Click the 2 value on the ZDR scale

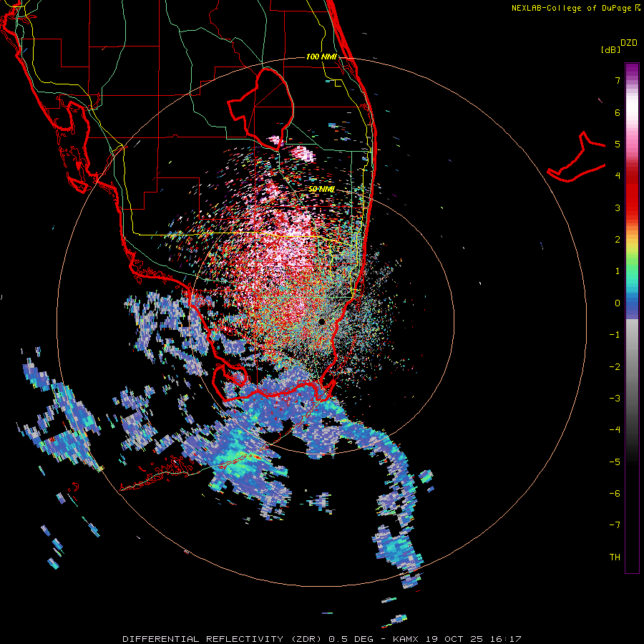point(618,240)
